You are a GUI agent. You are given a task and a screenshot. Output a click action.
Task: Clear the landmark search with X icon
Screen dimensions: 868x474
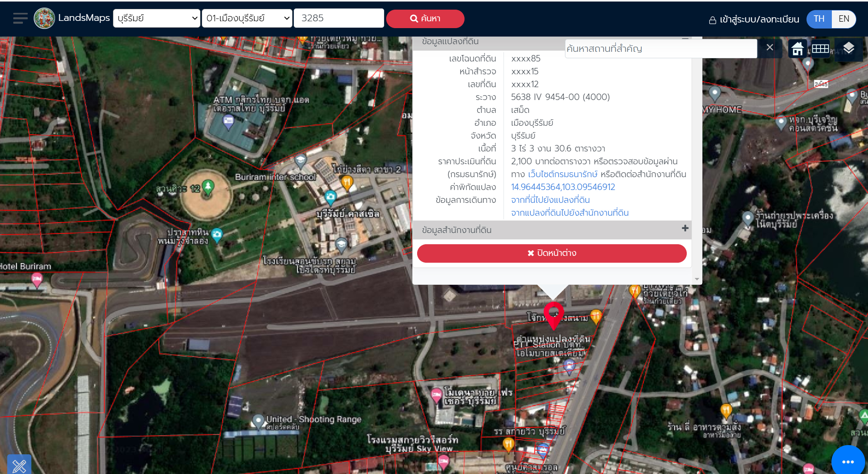pyautogui.click(x=770, y=47)
